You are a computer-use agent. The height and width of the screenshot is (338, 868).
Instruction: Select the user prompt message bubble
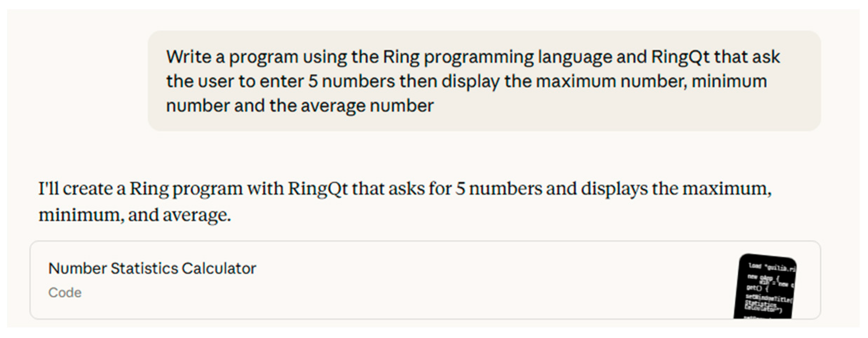pyautogui.click(x=484, y=81)
